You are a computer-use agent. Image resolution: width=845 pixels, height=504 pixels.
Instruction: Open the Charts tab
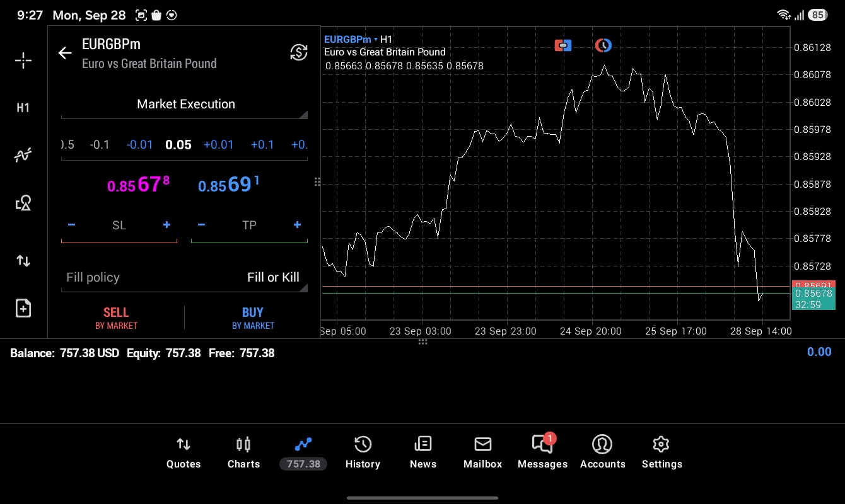(243, 453)
